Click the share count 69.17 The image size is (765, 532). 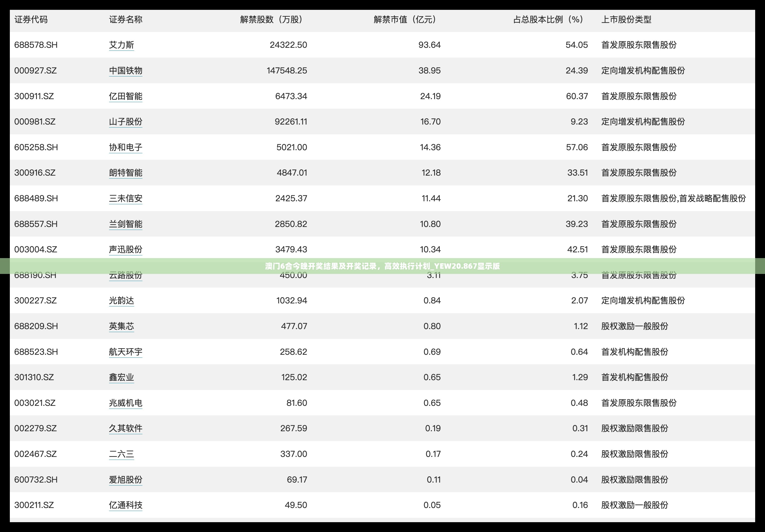click(297, 480)
